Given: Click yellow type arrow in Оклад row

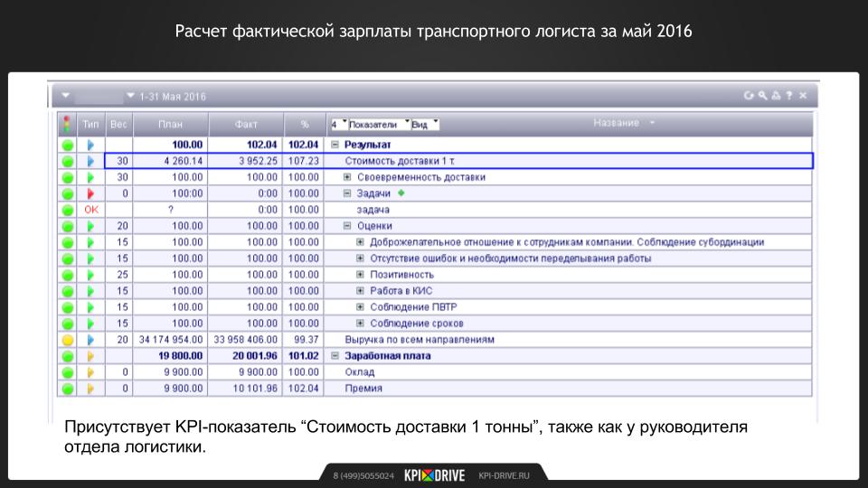Looking at the screenshot, I should point(90,372).
